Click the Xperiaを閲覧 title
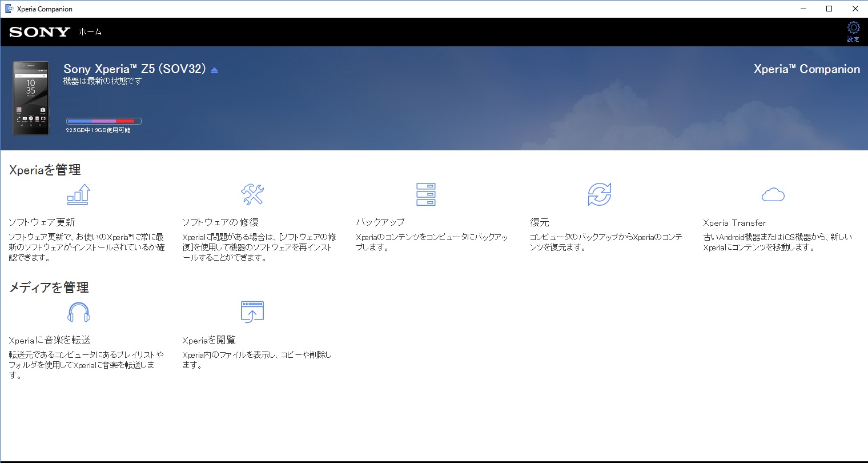Image resolution: width=868 pixels, height=463 pixels. tap(209, 340)
